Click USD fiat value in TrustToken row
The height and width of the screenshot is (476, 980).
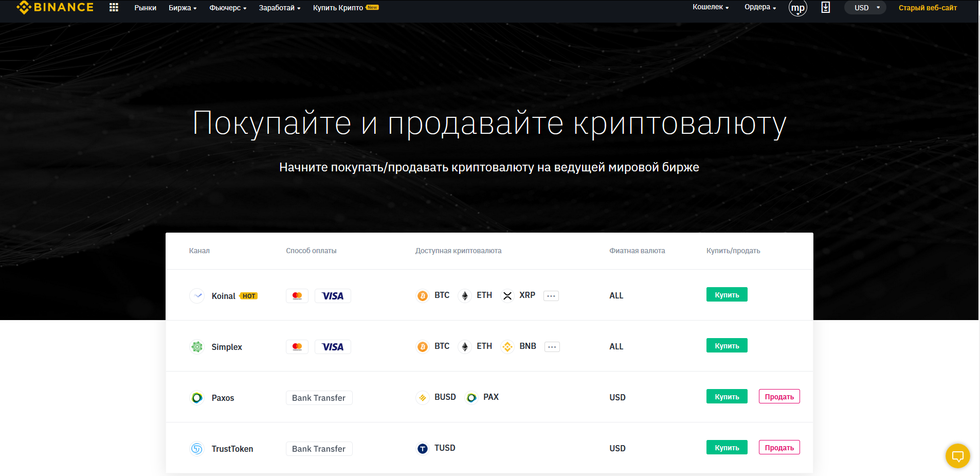618,448
